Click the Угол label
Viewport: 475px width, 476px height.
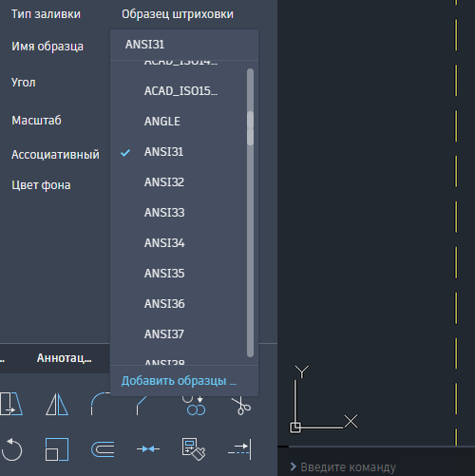pos(24,83)
